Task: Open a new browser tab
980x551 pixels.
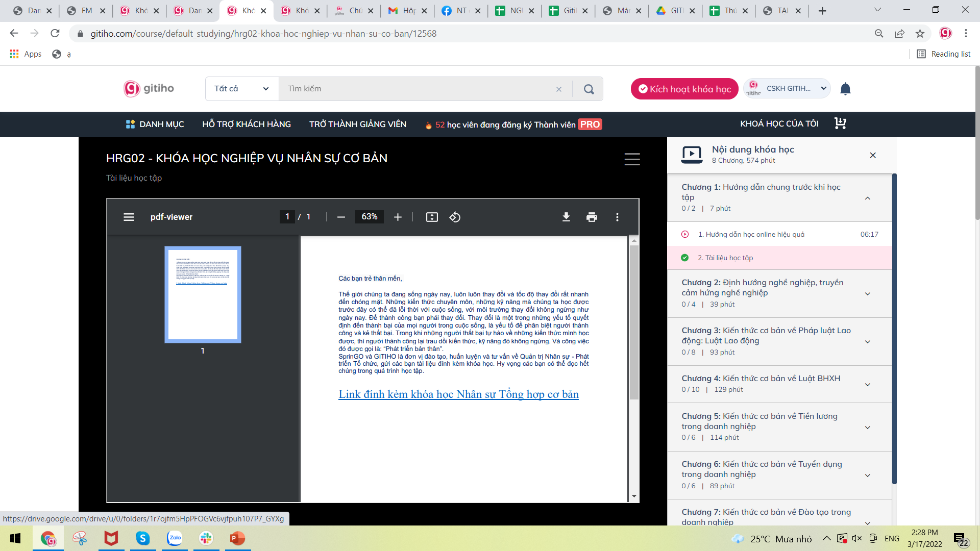Action: pos(822,11)
